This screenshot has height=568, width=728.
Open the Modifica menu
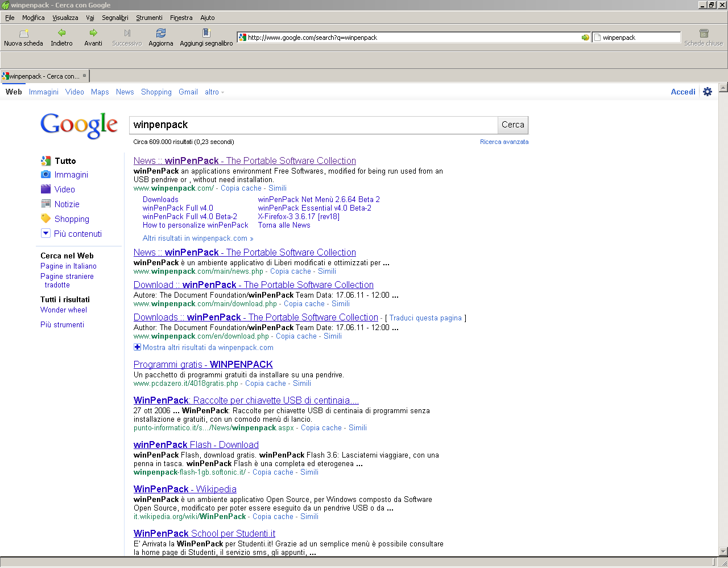pos(33,18)
